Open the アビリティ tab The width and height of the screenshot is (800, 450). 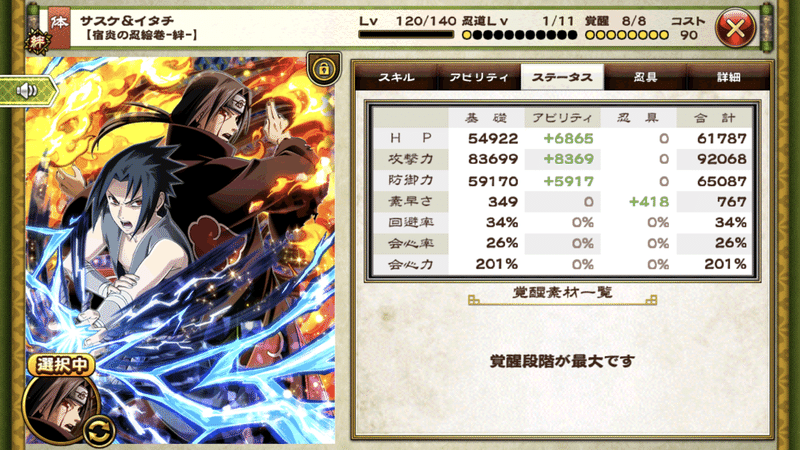(x=479, y=77)
